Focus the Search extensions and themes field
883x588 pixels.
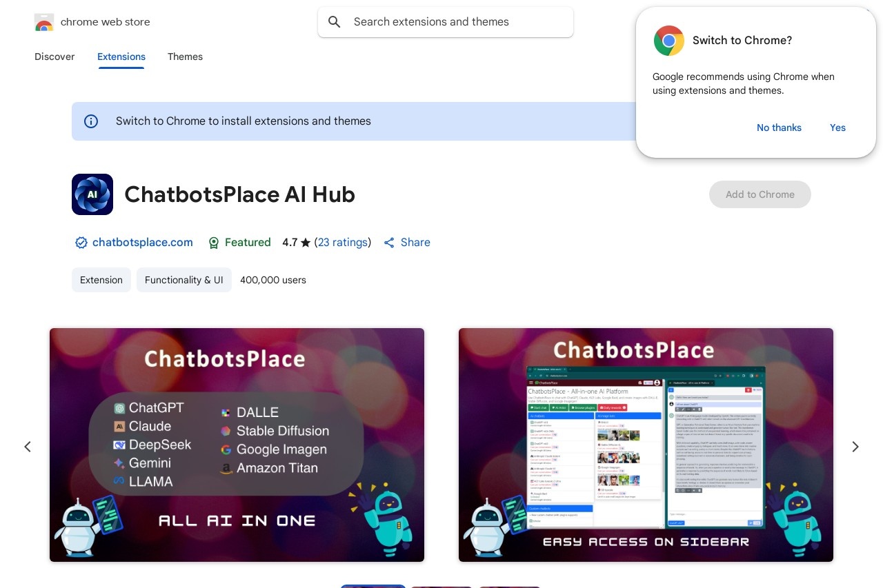click(446, 22)
